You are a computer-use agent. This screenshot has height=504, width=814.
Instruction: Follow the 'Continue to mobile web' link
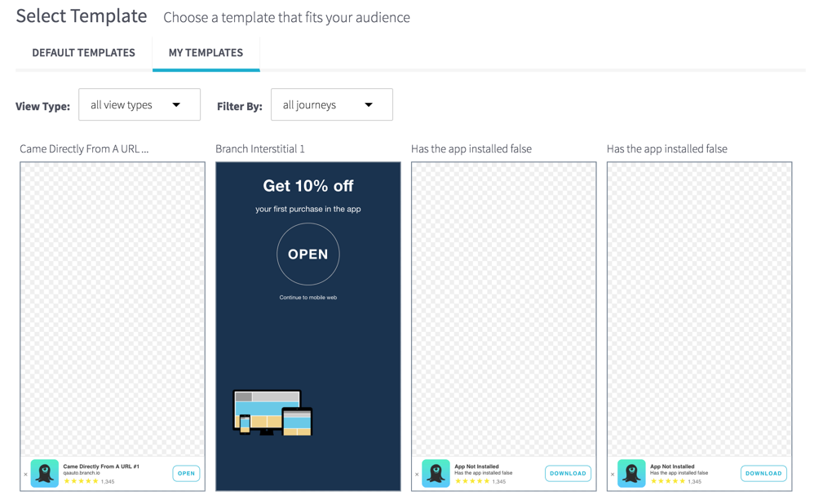click(308, 298)
